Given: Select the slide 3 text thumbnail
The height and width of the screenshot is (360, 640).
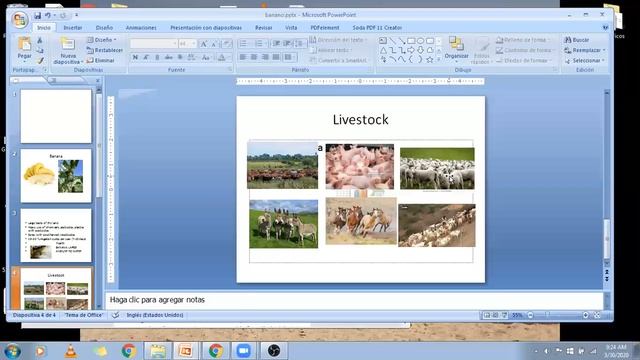Looking at the screenshot, I should click(56, 236).
